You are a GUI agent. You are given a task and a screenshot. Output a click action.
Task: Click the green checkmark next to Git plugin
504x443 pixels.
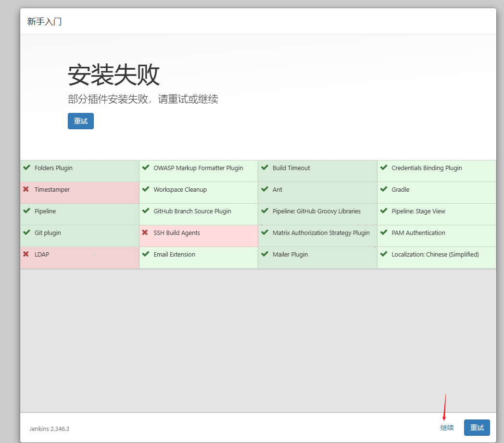coord(26,233)
